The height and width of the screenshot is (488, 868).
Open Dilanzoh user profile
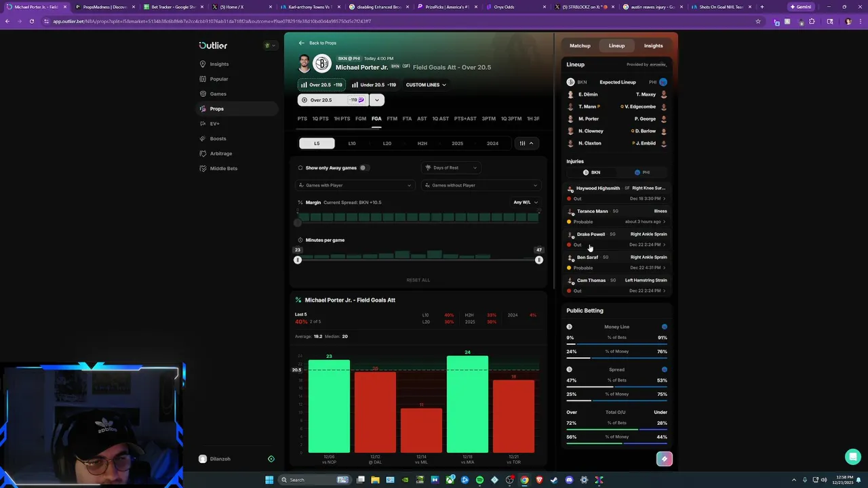[x=214, y=459]
